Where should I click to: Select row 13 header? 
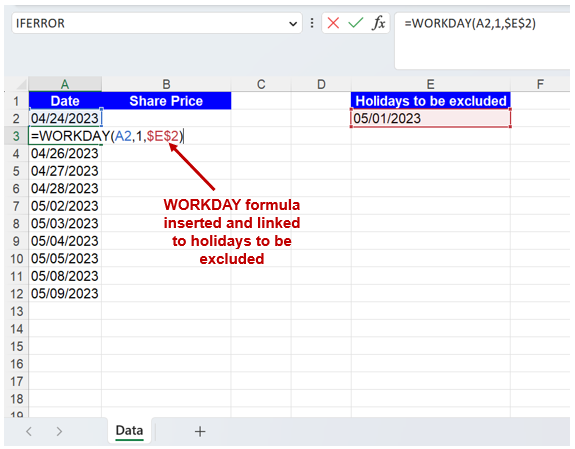[16, 311]
